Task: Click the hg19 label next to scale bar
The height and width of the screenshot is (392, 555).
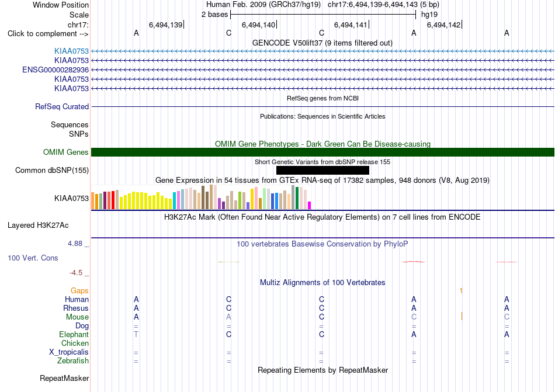Action: [429, 15]
